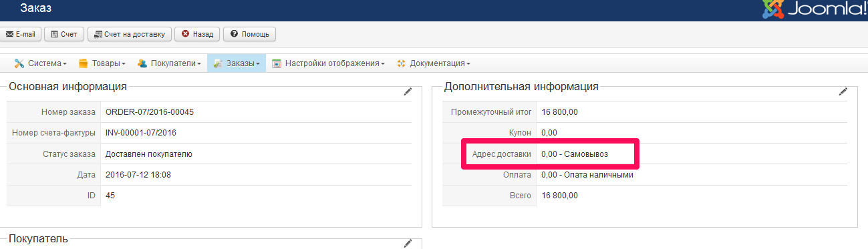Click the pencil icon for Покупатель section

tap(408, 244)
